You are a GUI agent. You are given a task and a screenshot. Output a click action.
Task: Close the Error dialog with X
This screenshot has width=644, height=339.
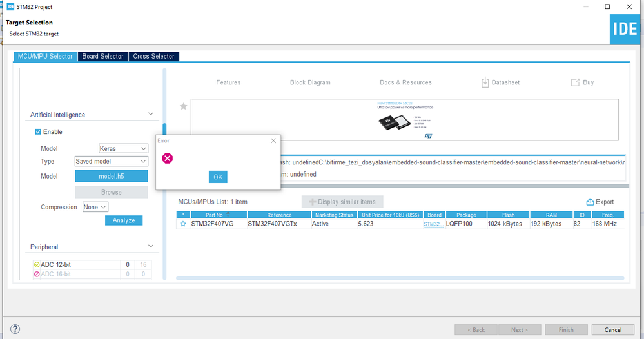273,140
